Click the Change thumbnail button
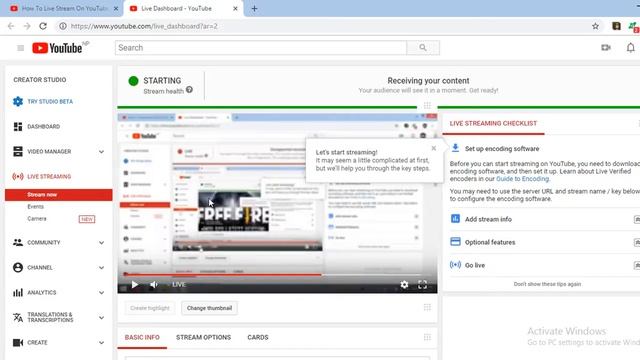This screenshot has height=360, width=640. (x=209, y=308)
